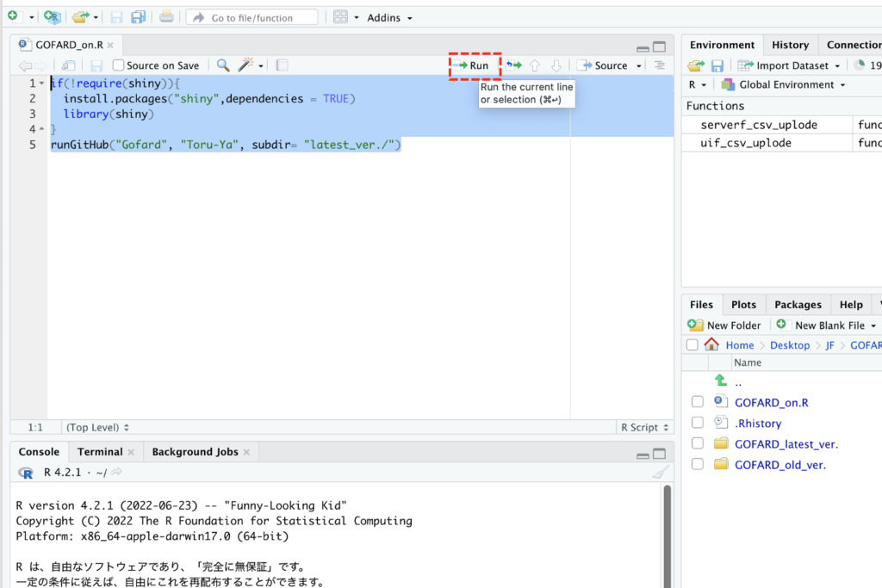
Task: Switch to the Packages tab
Action: [x=798, y=305]
